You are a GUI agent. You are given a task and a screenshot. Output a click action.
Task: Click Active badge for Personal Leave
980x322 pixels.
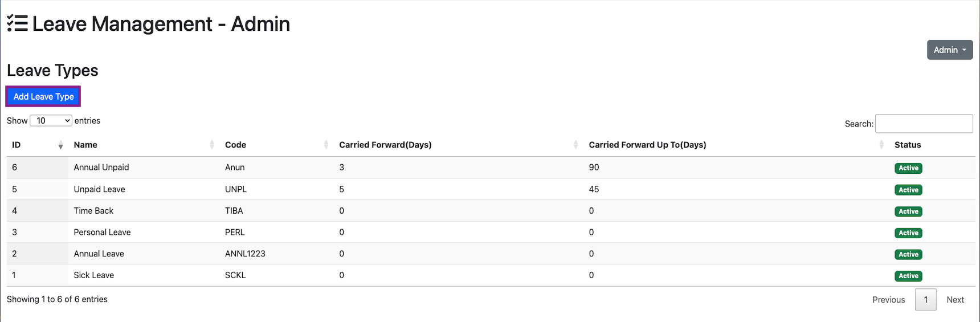[908, 233]
